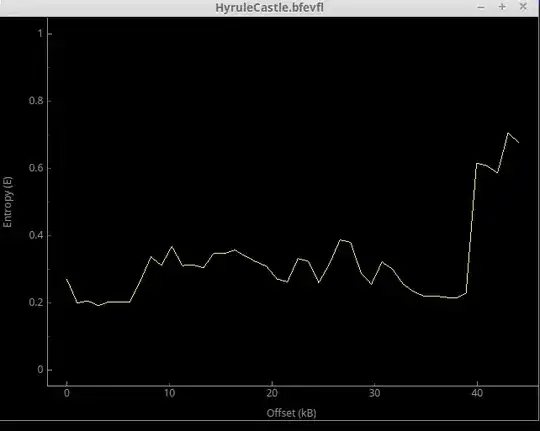Image resolution: width=540 pixels, height=431 pixels.
Task: Click the x-axis tick label 10
Action: pyautogui.click(x=169, y=393)
